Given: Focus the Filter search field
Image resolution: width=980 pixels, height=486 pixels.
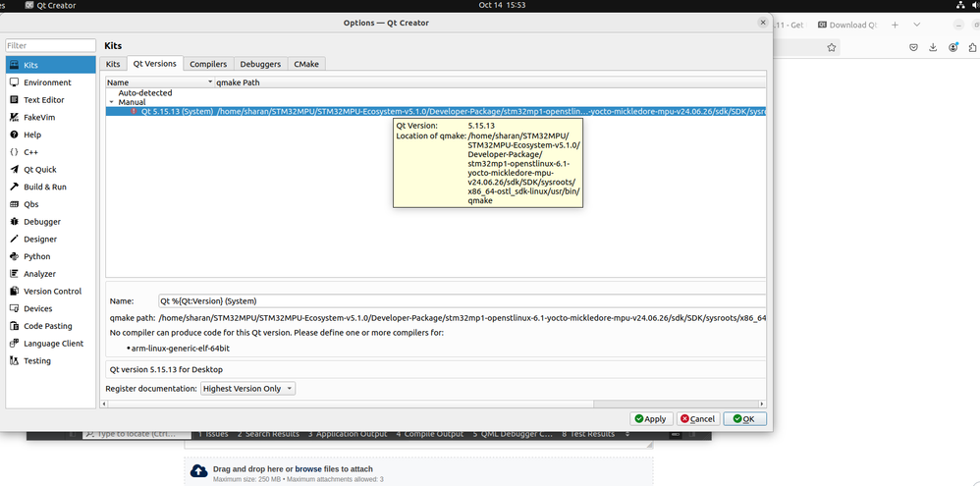Looking at the screenshot, I should point(51,45).
